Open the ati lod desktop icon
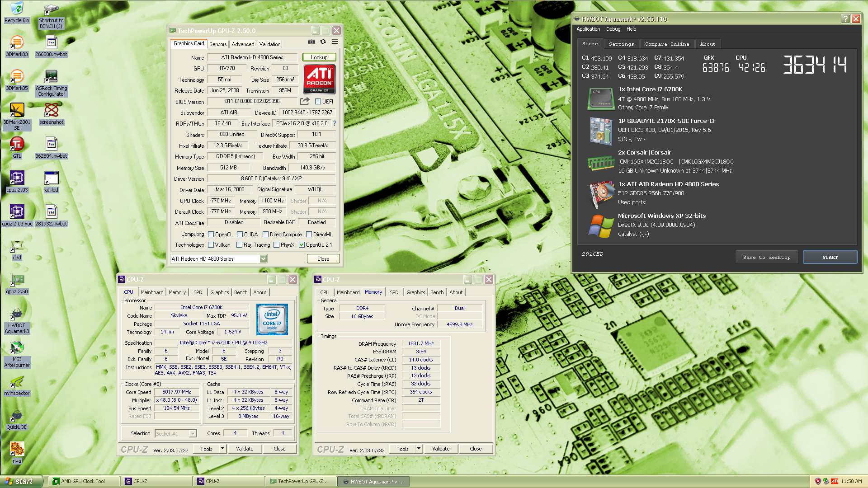 (x=51, y=182)
